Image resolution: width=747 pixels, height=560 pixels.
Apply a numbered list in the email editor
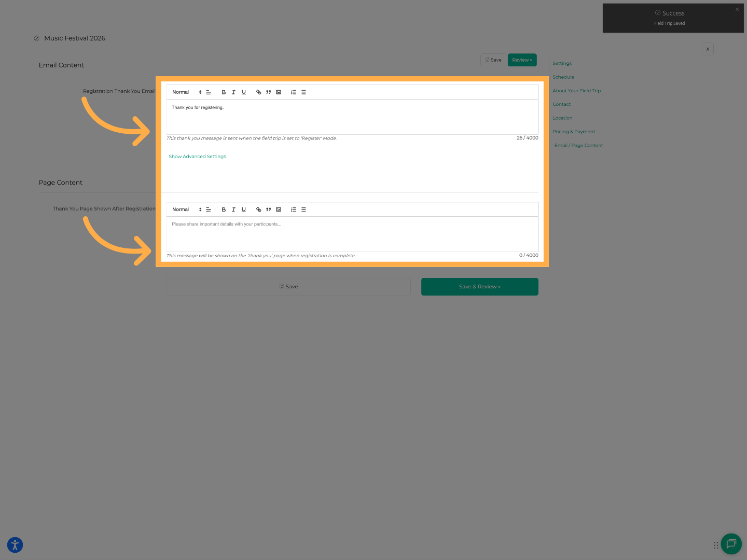point(293,92)
